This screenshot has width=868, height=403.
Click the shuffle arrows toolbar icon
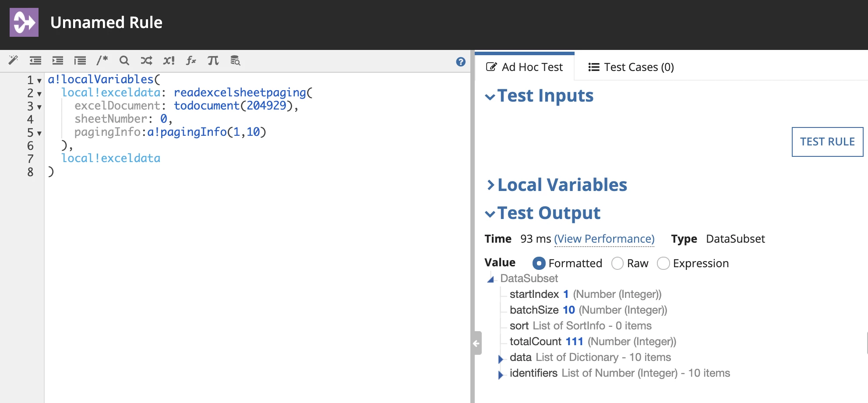click(147, 60)
